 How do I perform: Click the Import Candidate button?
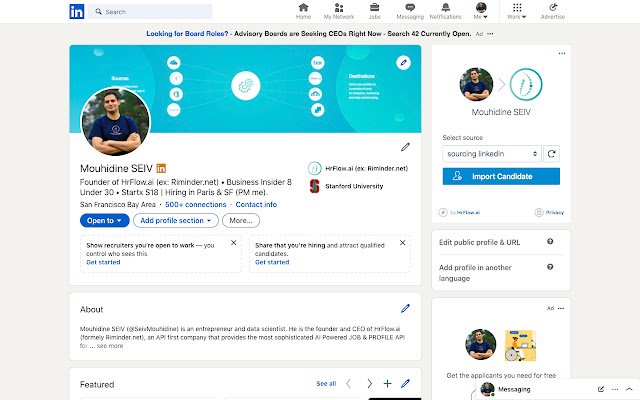(x=501, y=176)
